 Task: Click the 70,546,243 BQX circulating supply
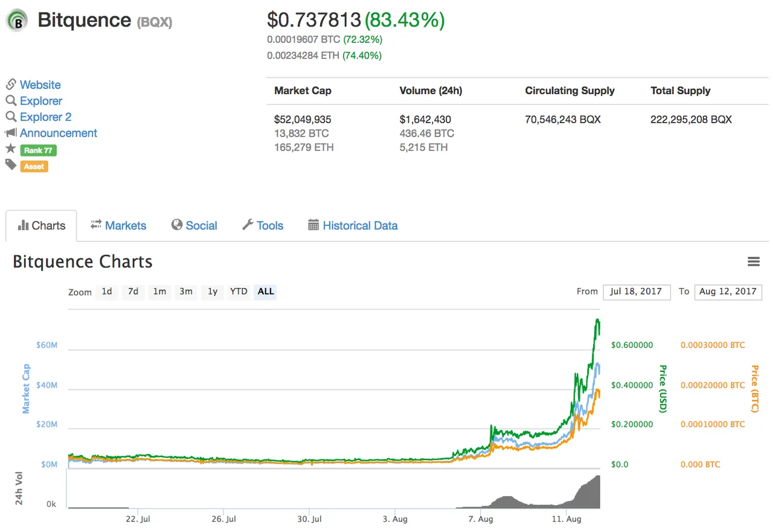point(563,120)
